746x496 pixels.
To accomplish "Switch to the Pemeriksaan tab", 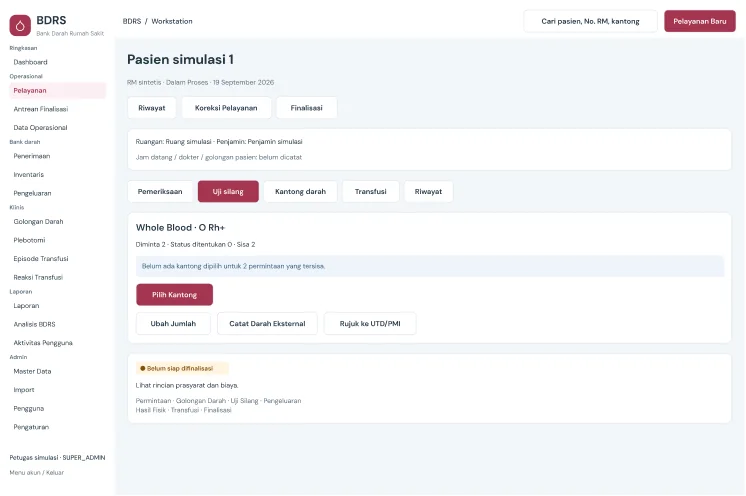I will [x=160, y=192].
